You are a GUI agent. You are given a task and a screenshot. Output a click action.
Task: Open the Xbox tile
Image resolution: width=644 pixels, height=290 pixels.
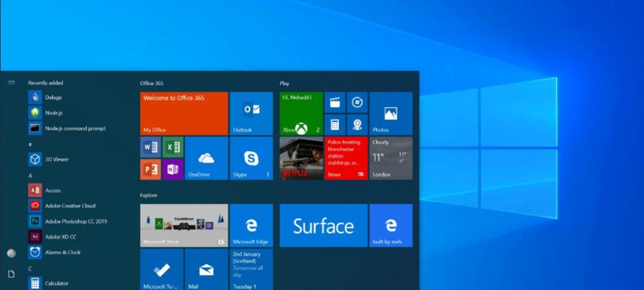point(301,113)
